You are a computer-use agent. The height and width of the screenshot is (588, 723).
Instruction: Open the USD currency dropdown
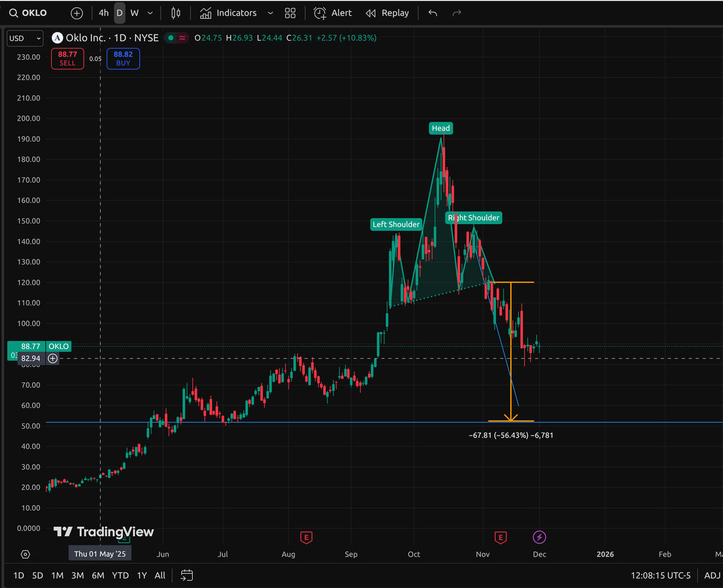click(24, 38)
